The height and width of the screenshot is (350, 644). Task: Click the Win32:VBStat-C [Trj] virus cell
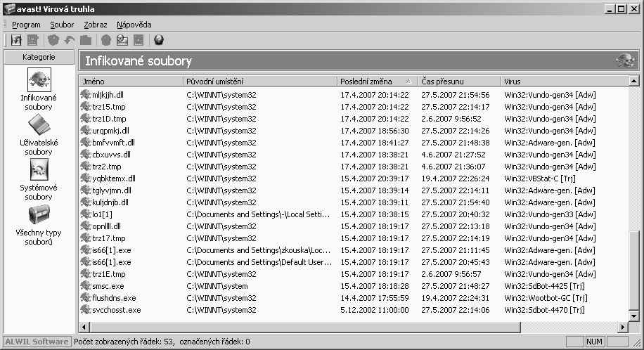540,179
